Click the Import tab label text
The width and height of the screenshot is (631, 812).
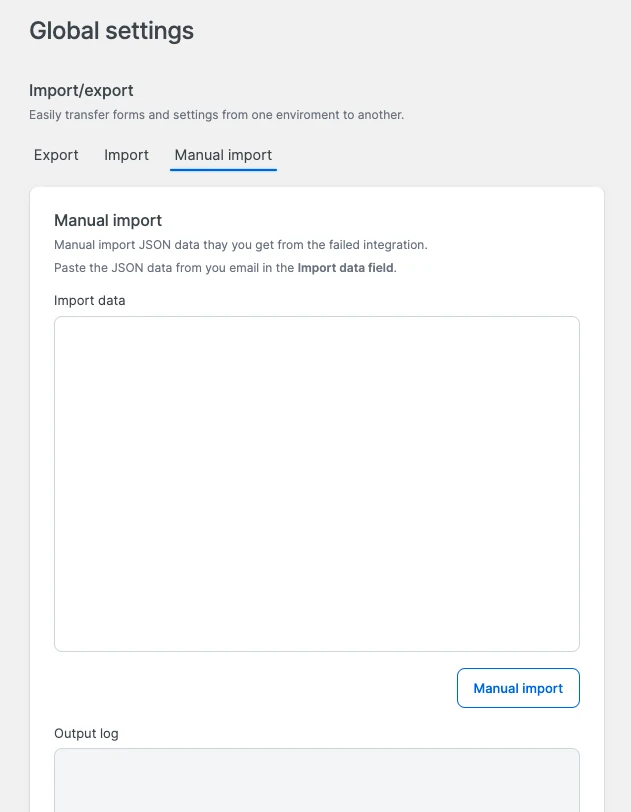(126, 155)
